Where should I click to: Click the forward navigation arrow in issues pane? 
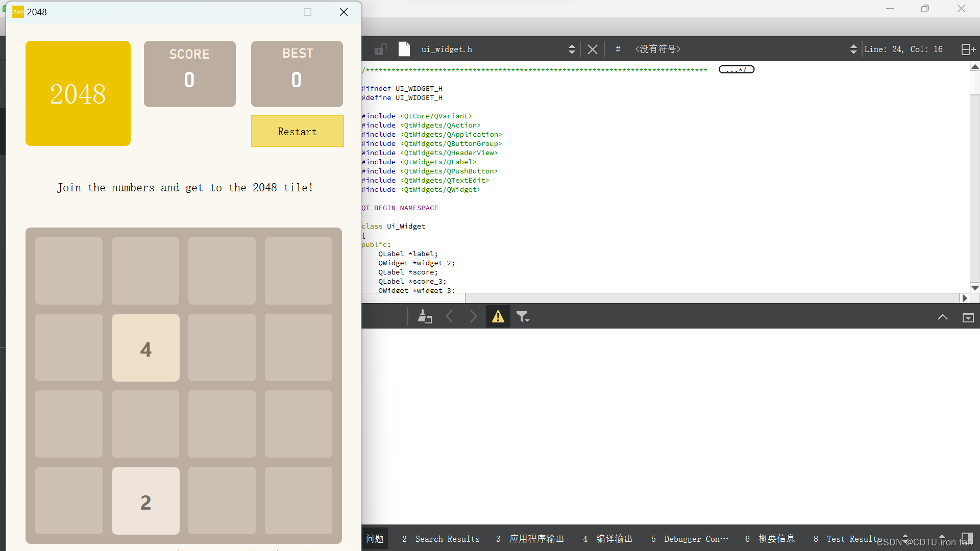(x=474, y=316)
